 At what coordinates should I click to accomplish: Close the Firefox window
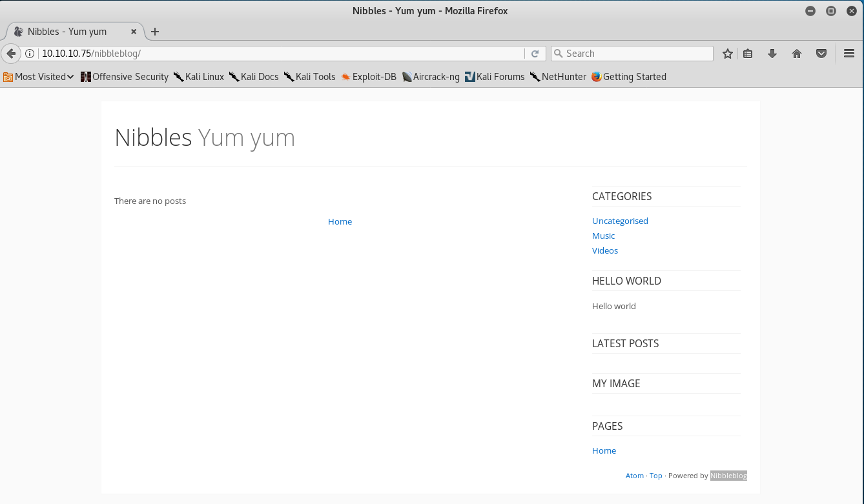click(x=851, y=11)
